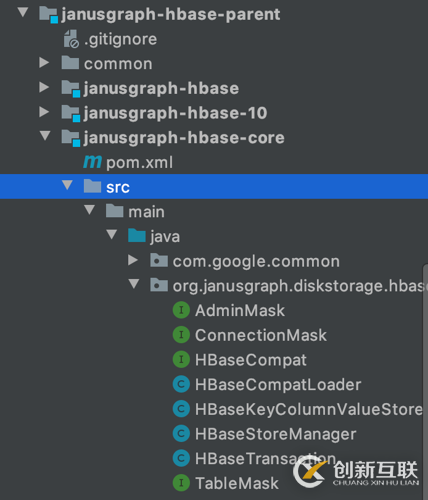428x500 pixels.
Task: Select the janusgraph-hbase label
Action: (x=161, y=89)
